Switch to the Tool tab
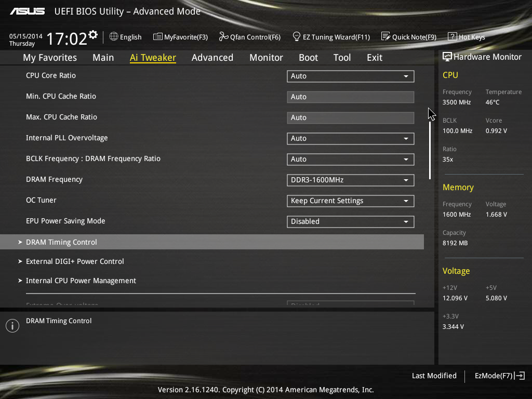532x399 pixels. [x=342, y=58]
